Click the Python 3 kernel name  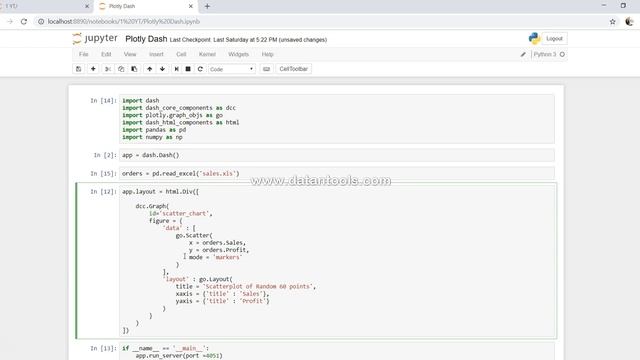coord(544,54)
